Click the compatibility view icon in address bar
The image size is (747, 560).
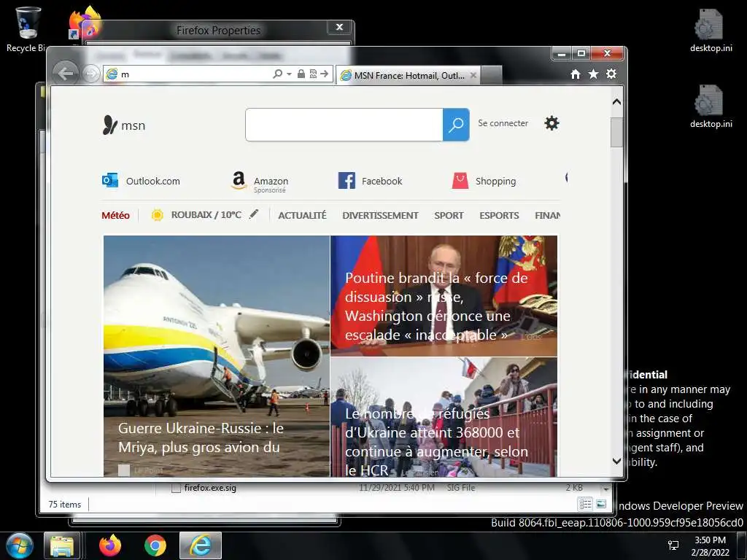point(313,74)
